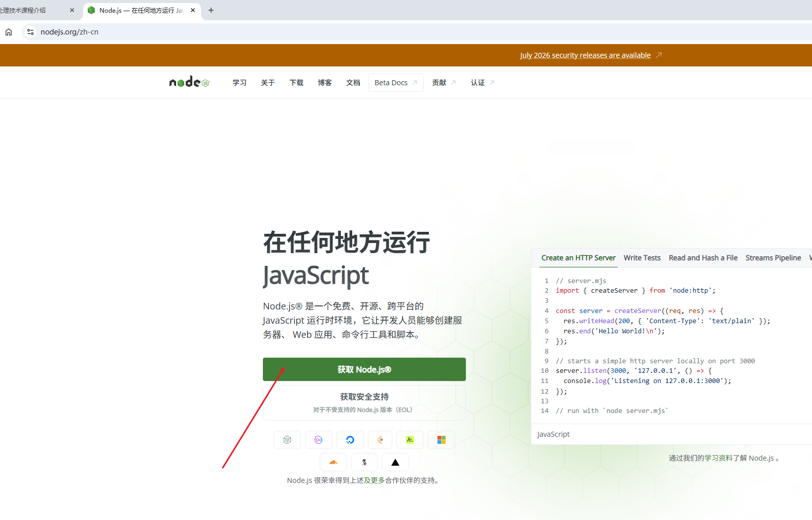Click the JavaScript language label below the code
The image size is (812, 520).
(x=553, y=434)
